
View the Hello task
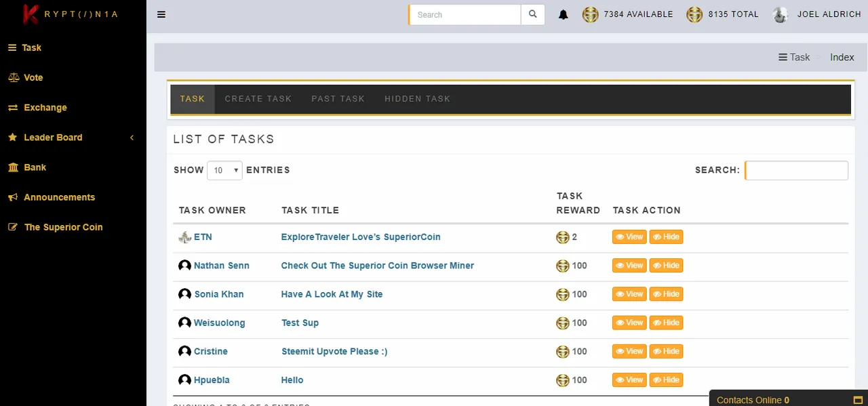click(629, 379)
